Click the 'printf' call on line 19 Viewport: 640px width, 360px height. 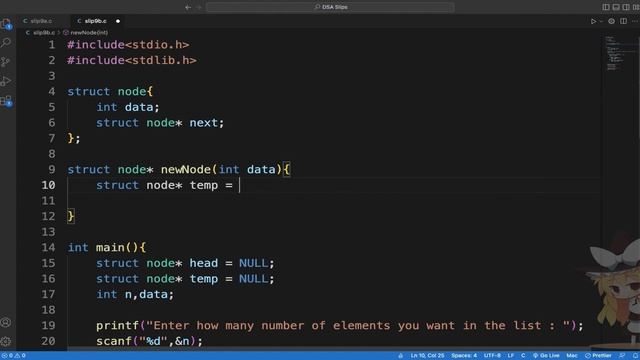pos(118,326)
